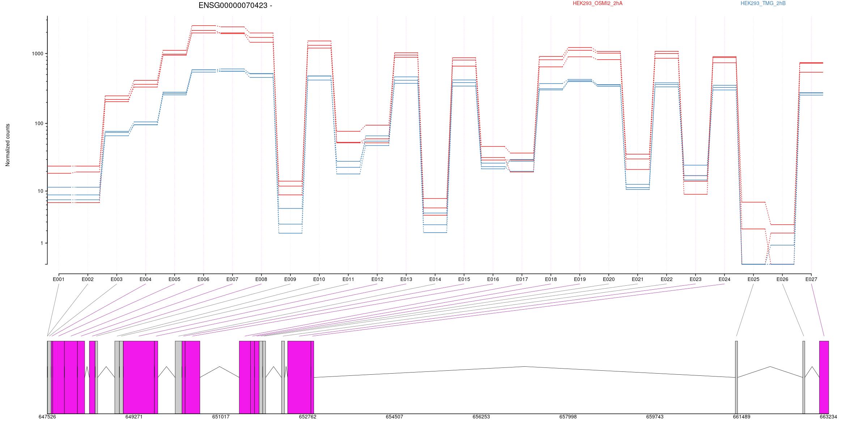Click exon label E020
This screenshot has height=434, width=868.
pyautogui.click(x=609, y=279)
